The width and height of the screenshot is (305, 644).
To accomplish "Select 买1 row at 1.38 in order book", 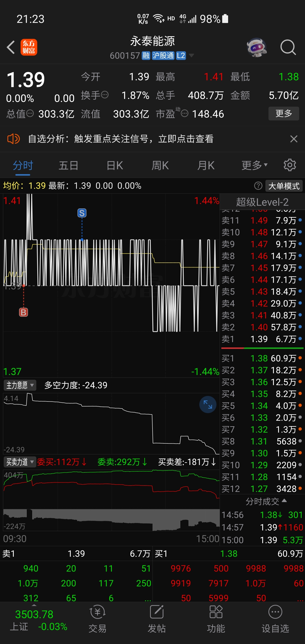I will point(262,358).
